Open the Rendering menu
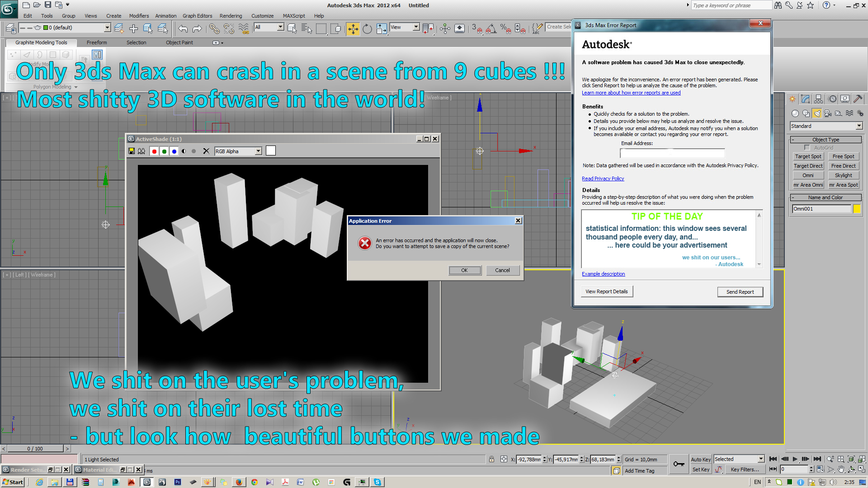This screenshot has height=488, width=868. point(231,16)
